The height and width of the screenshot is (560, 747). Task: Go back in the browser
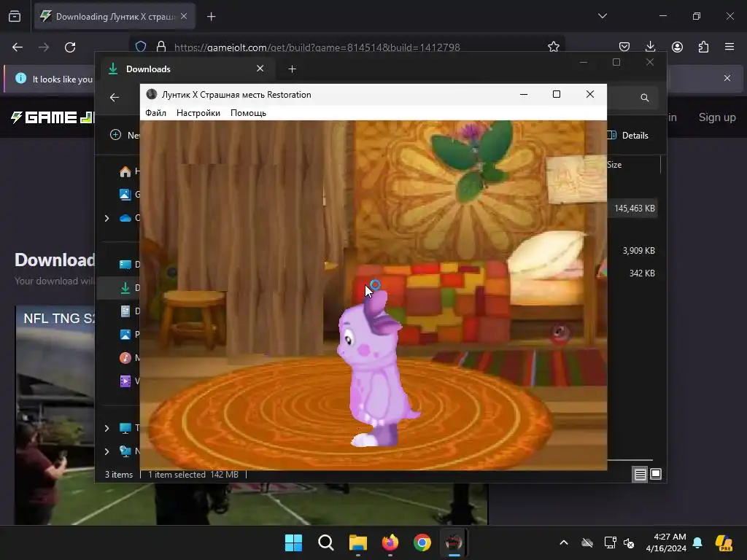pyautogui.click(x=18, y=47)
